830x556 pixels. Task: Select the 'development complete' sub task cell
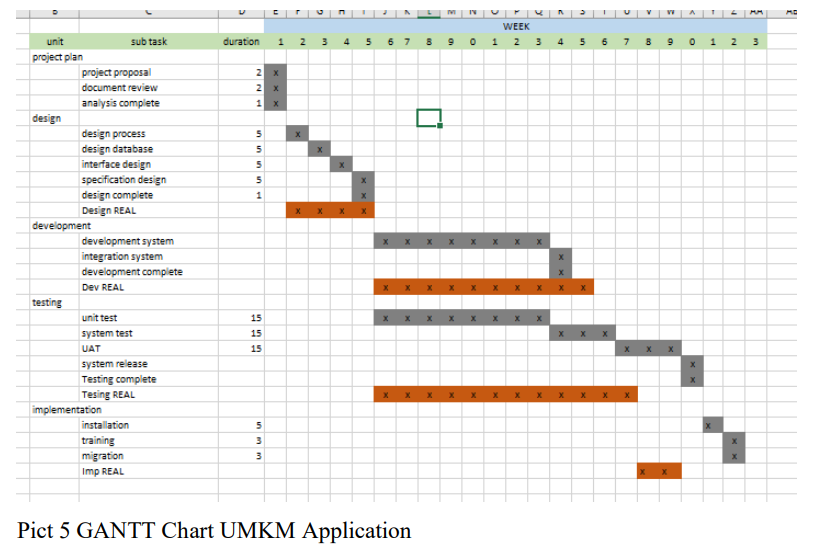149,272
